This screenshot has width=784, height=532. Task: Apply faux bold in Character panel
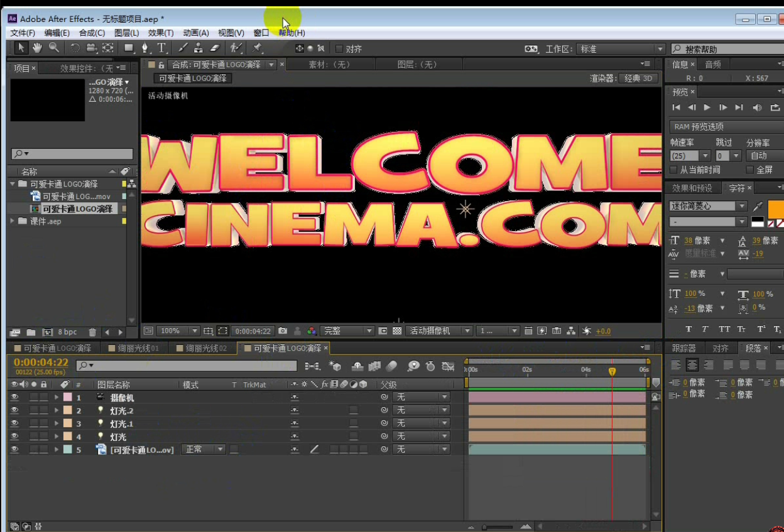(x=689, y=329)
